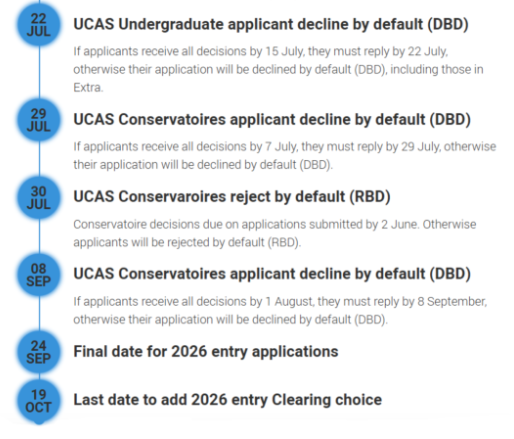Open UCAS Undergraduate applicant decline by default heading

tap(271, 24)
